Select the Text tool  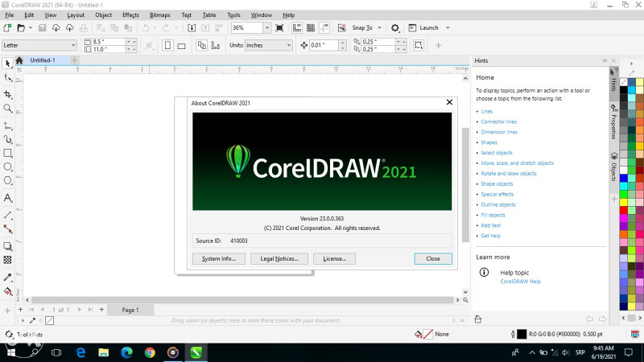coord(7,198)
